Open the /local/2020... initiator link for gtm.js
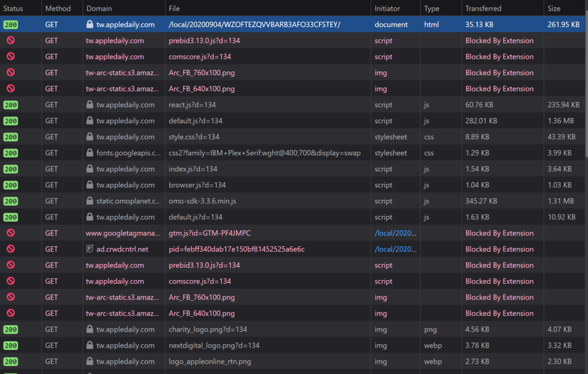The width and height of the screenshot is (588, 374). click(395, 233)
